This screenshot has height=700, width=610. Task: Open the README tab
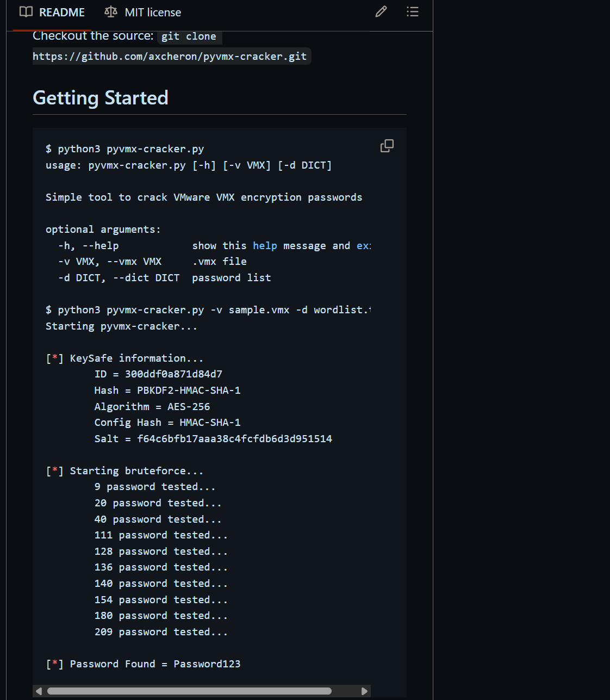click(x=61, y=12)
